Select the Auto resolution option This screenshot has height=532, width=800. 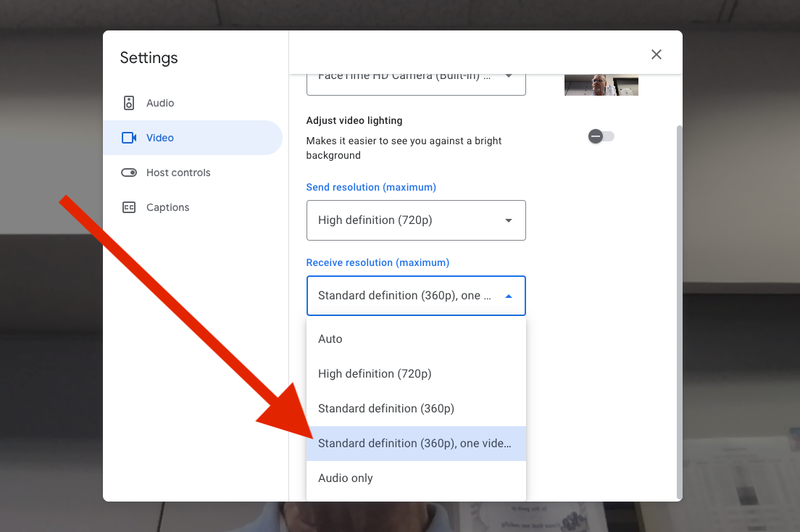pos(330,339)
